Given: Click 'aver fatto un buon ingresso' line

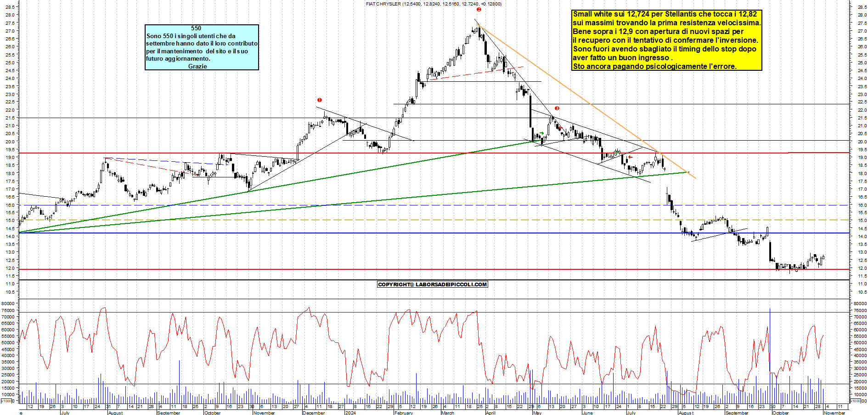Looking at the screenshot, I should (x=622, y=57).
